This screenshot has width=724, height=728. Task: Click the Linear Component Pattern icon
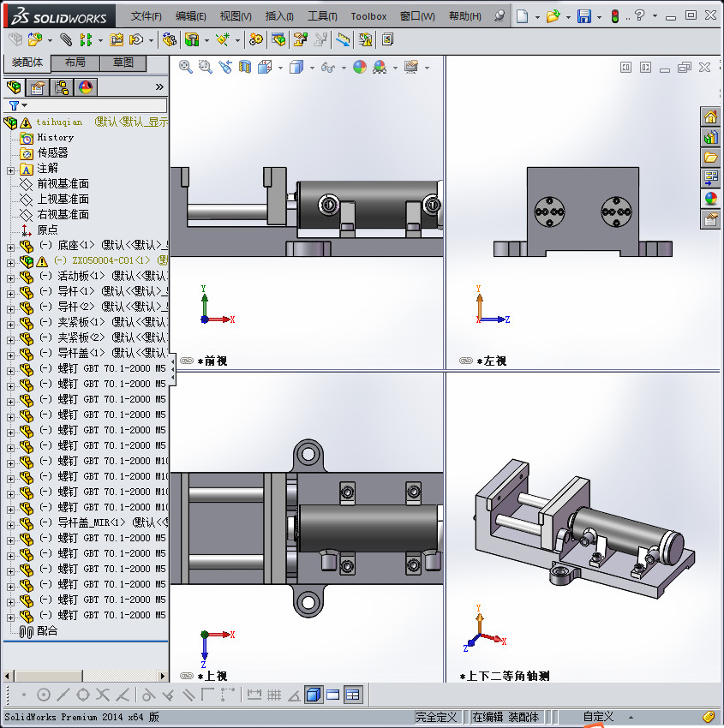click(x=87, y=40)
